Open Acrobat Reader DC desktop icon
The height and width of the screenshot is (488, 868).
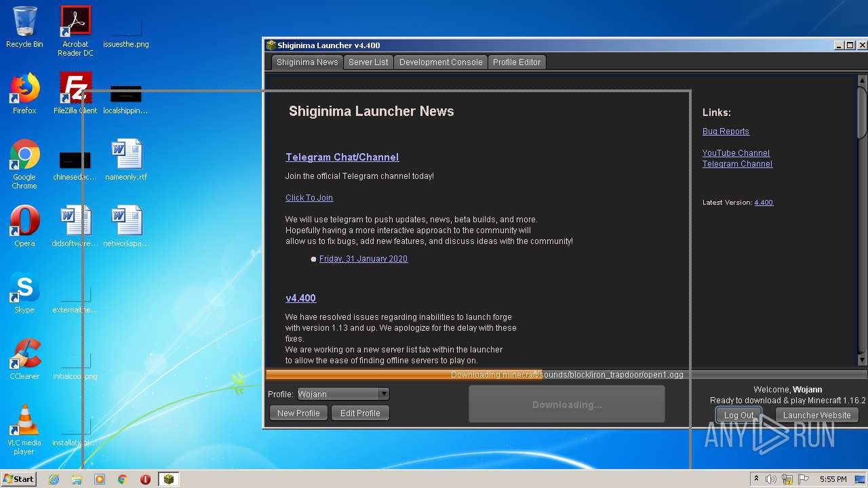(75, 31)
